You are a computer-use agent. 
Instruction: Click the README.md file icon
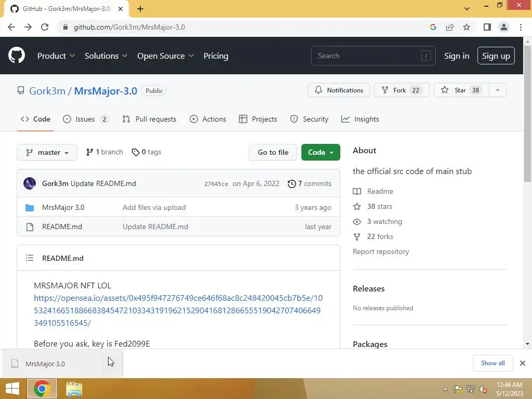click(30, 227)
